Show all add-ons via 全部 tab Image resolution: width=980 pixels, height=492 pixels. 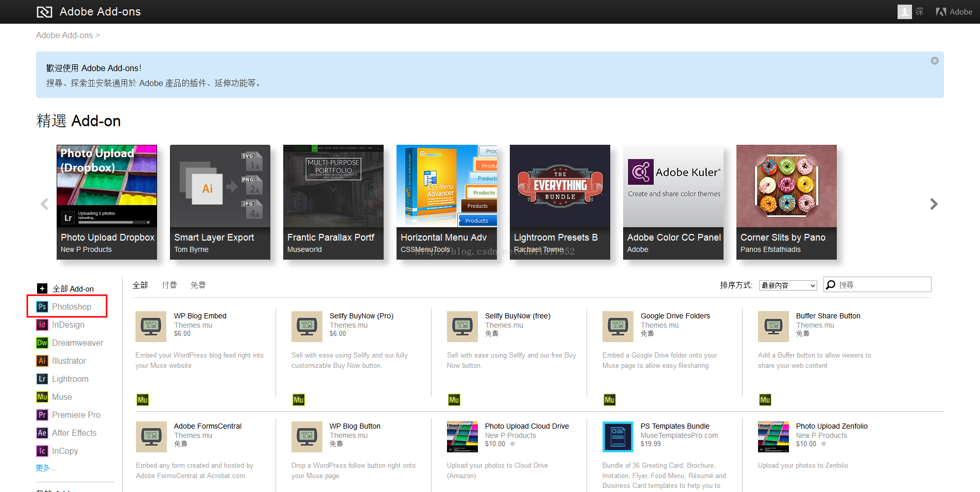pyautogui.click(x=140, y=285)
